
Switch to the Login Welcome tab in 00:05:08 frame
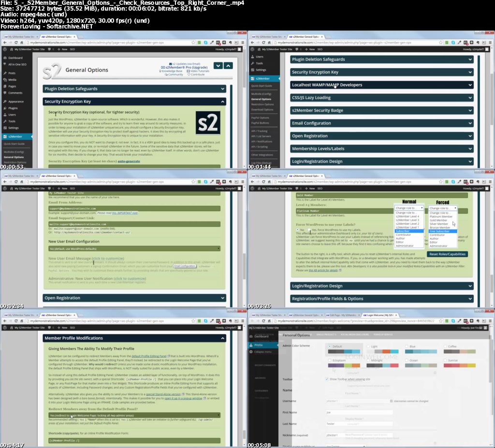click(x=379, y=315)
